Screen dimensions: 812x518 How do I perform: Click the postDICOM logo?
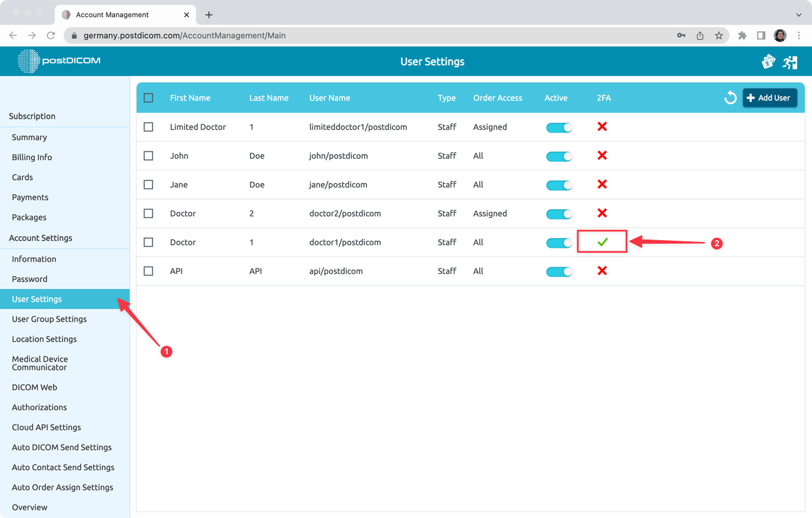(59, 61)
